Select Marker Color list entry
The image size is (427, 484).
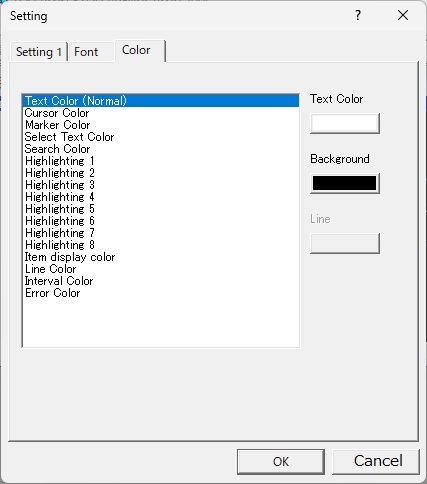(x=160, y=125)
